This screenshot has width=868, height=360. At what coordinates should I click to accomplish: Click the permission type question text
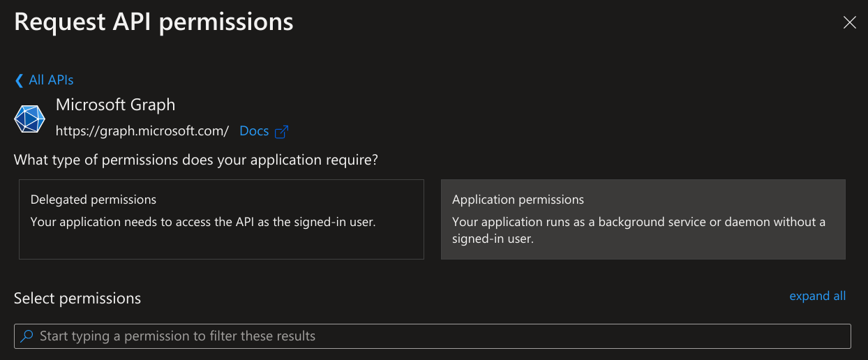point(196,160)
